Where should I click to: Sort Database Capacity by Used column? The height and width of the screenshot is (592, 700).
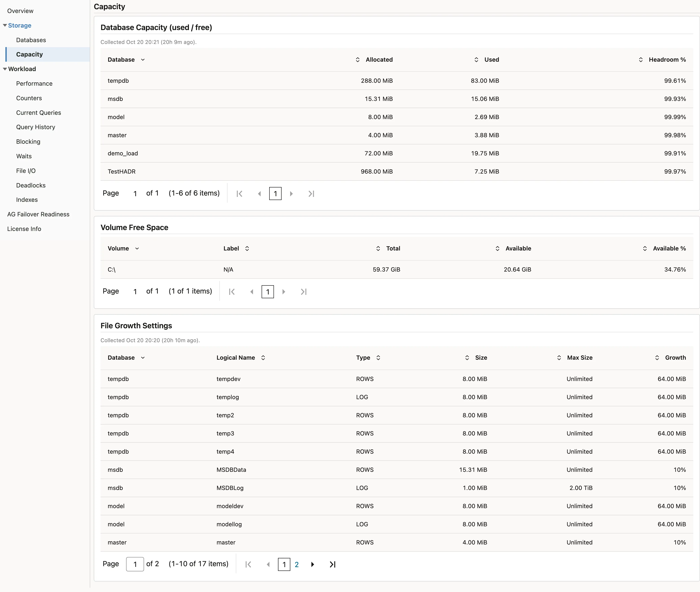coord(476,60)
